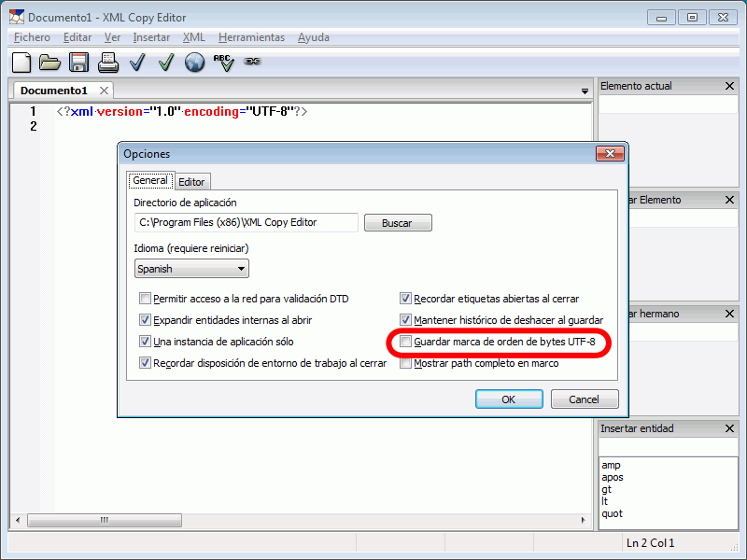Toggle Una instancia de aplicación sólo
The height and width of the screenshot is (560, 747).
[x=145, y=342]
